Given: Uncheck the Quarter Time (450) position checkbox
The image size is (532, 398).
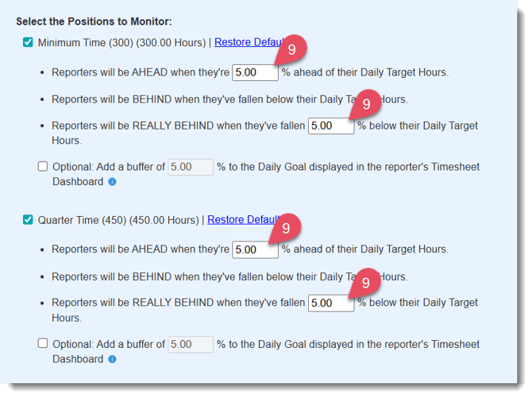Looking at the screenshot, I should click(29, 220).
